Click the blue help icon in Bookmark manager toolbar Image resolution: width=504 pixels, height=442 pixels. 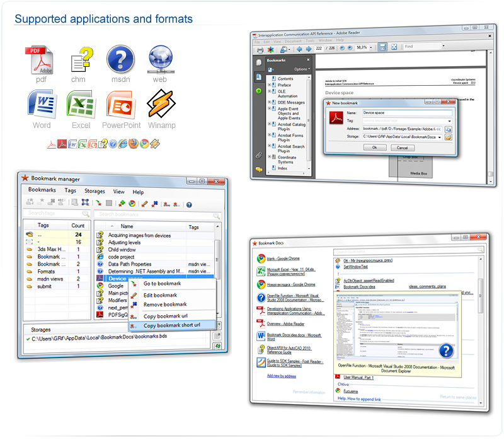(x=189, y=205)
